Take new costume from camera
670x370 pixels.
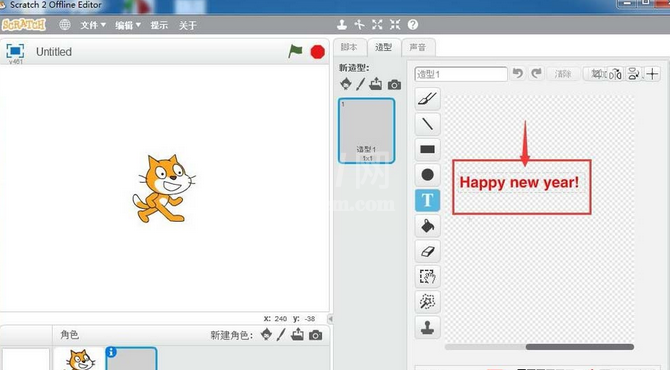pos(394,85)
